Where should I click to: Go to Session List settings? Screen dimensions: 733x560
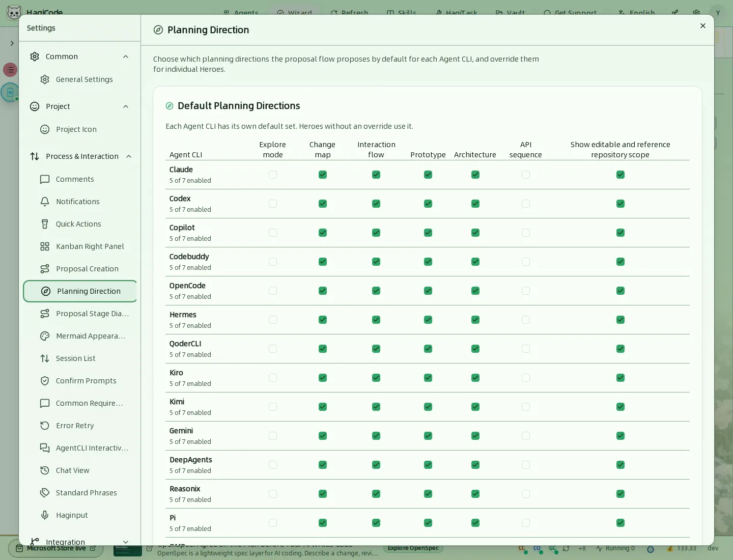click(x=80, y=358)
